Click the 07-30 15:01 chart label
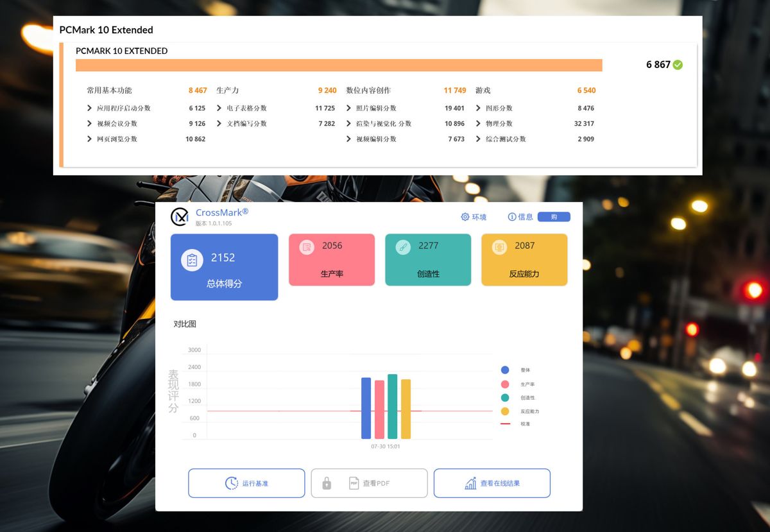The width and height of the screenshot is (770, 532). 385,446
